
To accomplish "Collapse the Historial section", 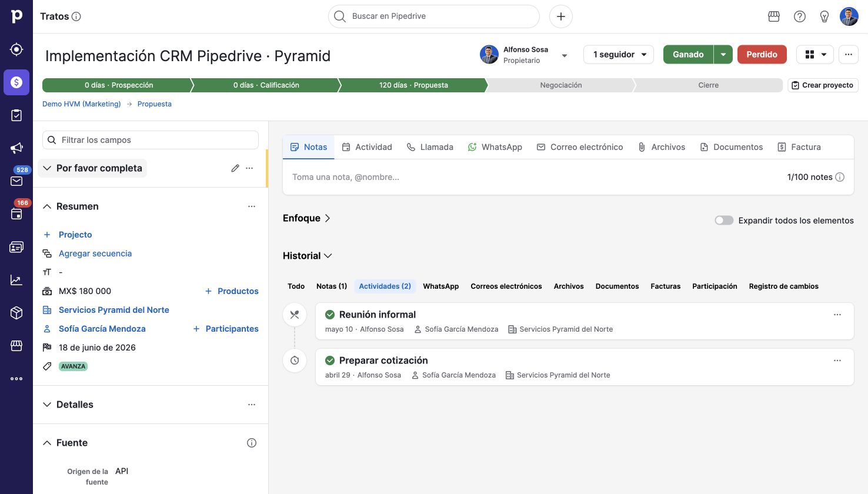I will [x=308, y=256].
